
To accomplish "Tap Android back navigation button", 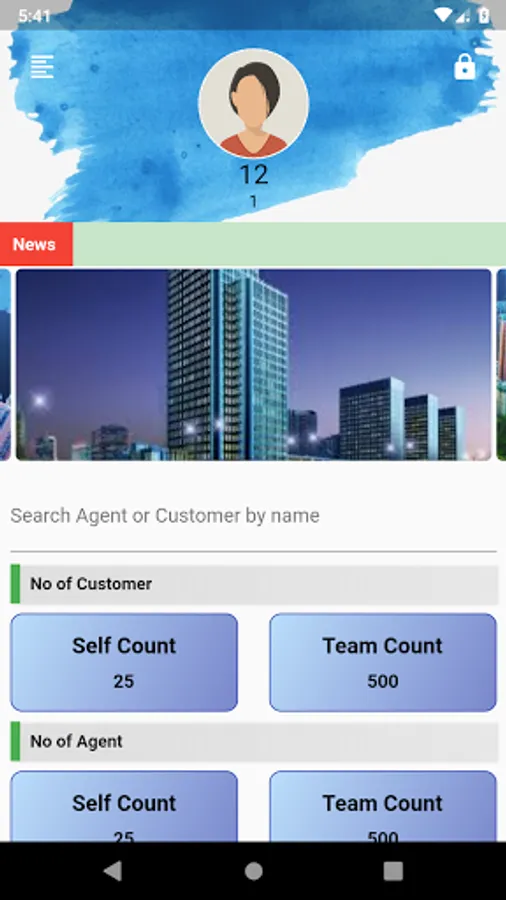I will click(x=113, y=871).
